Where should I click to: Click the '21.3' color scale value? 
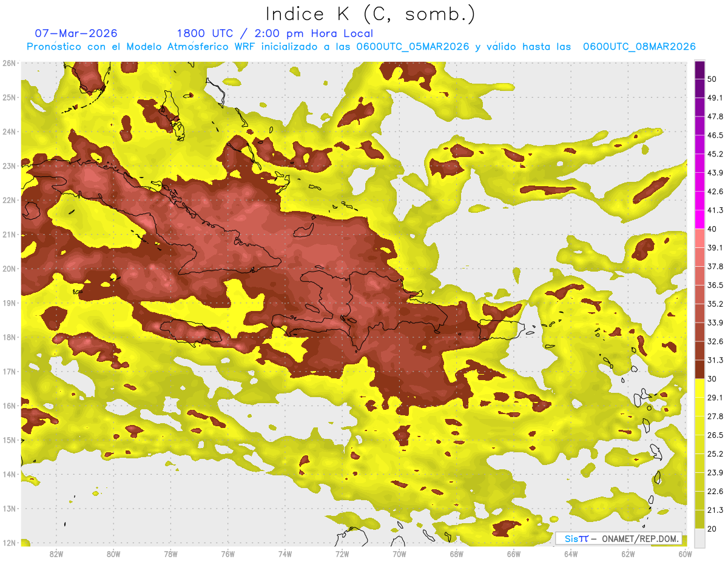tap(715, 510)
